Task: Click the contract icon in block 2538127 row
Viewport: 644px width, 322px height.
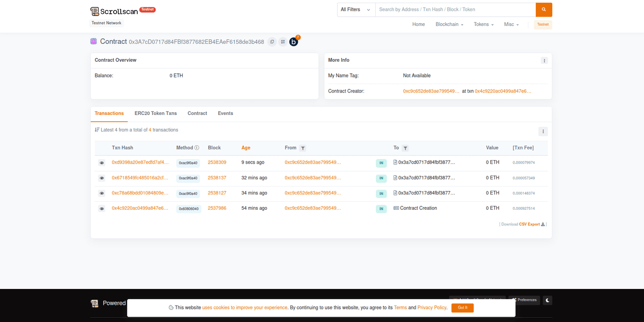Action: click(x=395, y=193)
